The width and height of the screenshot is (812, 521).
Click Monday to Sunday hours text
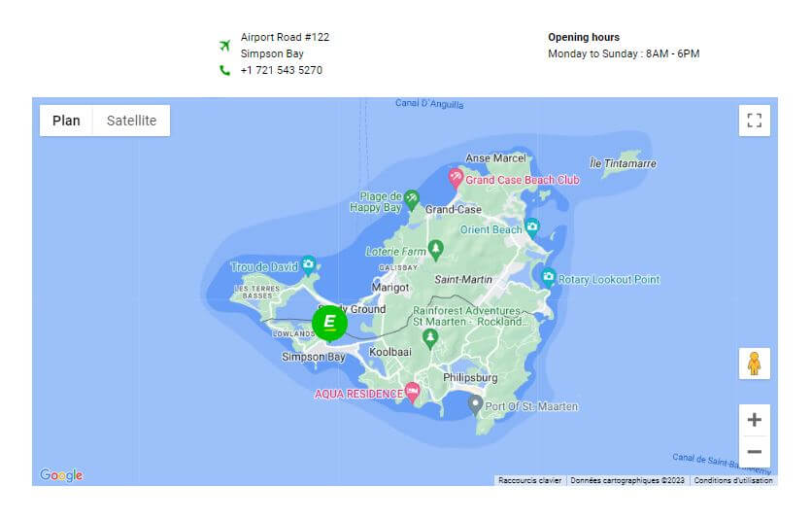pyautogui.click(x=624, y=53)
